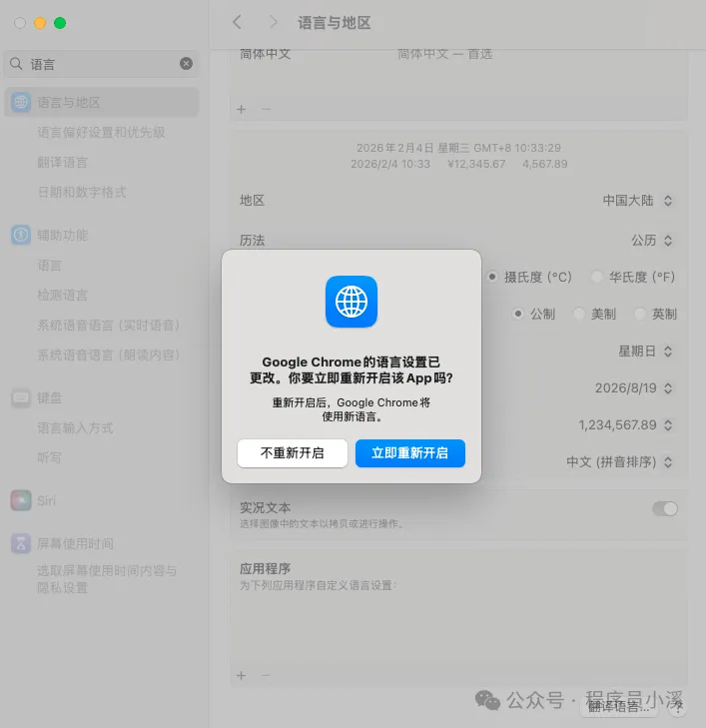The width and height of the screenshot is (706, 728).
Task: Choose 不重新开启 in the dialog
Action: 292,453
